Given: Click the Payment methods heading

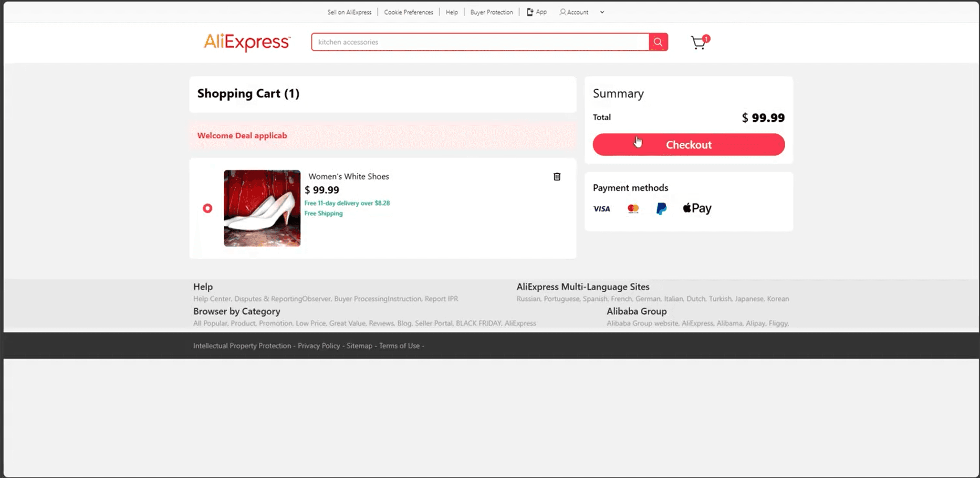Looking at the screenshot, I should click(x=630, y=188).
